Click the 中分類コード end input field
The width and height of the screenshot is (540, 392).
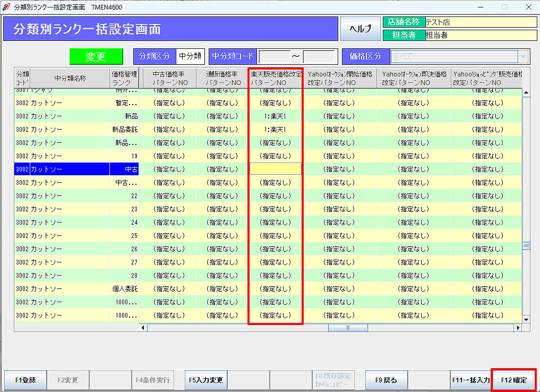click(x=319, y=56)
